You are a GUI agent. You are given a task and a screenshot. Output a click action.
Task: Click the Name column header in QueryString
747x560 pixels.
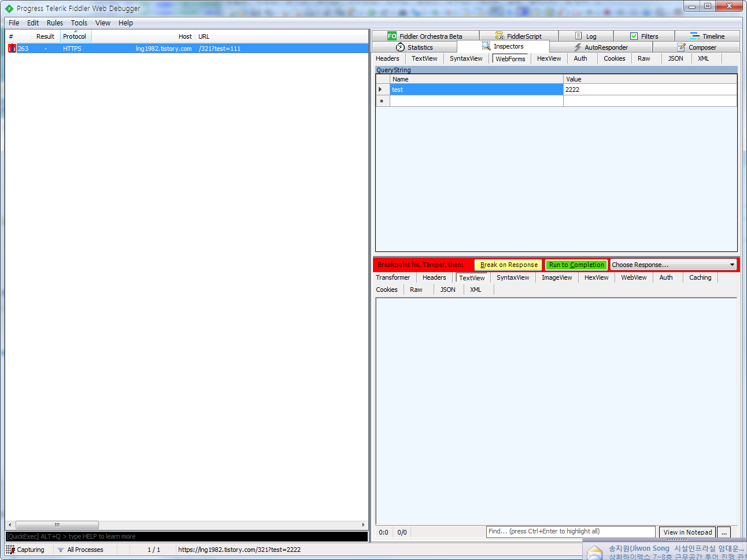(476, 79)
